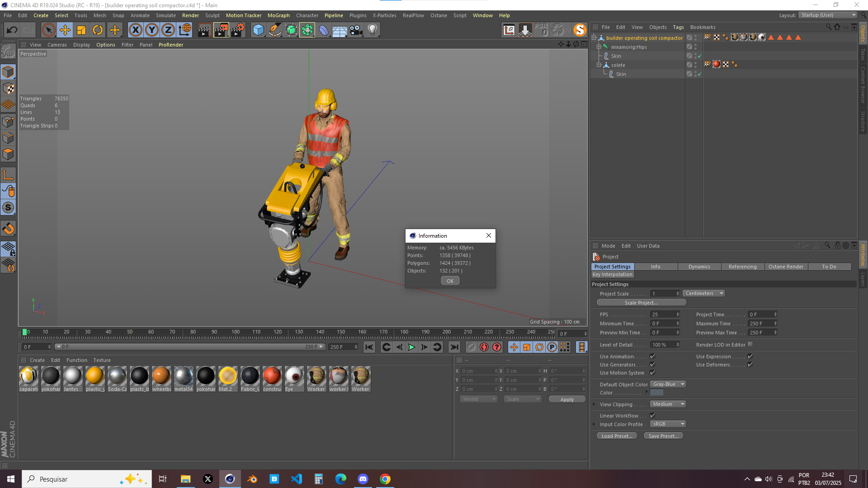Image resolution: width=868 pixels, height=488 pixels.
Task: Open Default Object Color Gray-Blue dropdown
Action: (668, 385)
